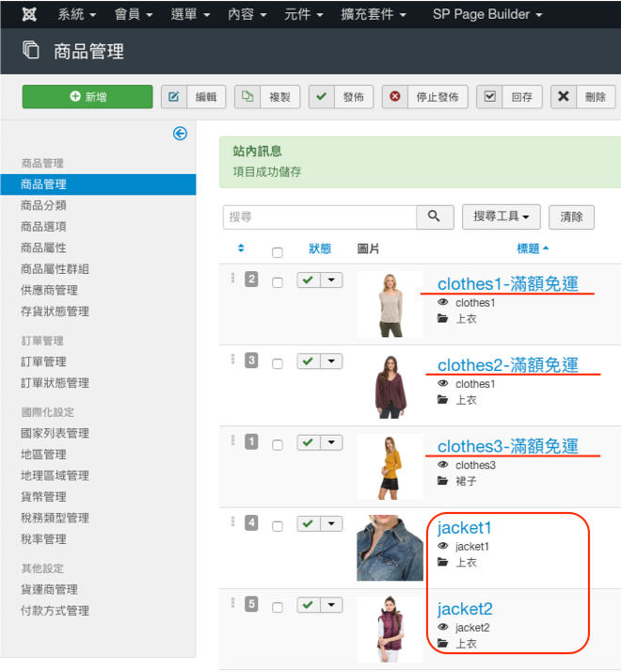Check the select-all checkbox in header
This screenshot has width=621, height=672.
[x=277, y=251]
